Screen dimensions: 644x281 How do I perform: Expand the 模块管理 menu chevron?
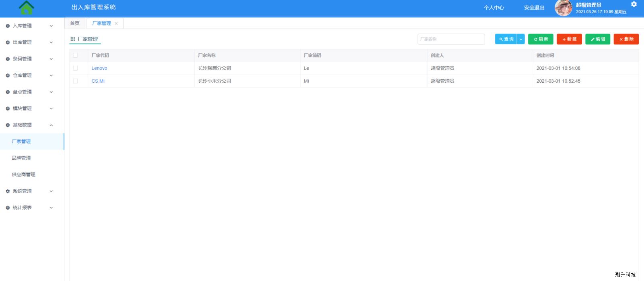(x=51, y=108)
